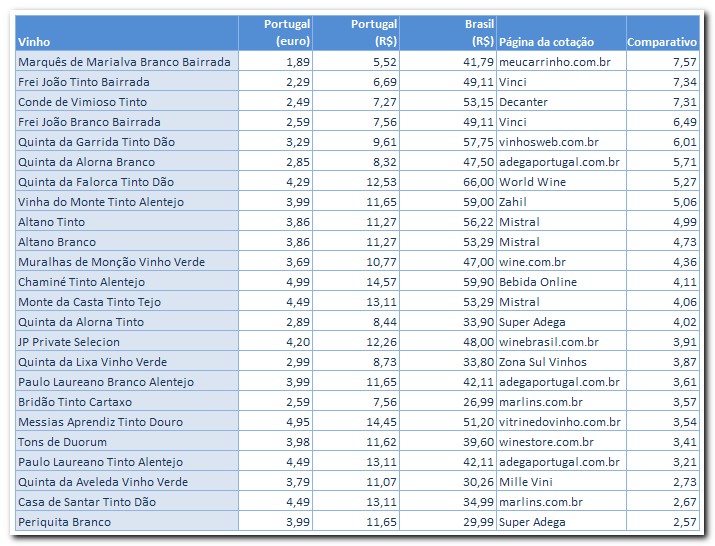Select the Tons de Duorum cell
This screenshot has height=546, width=715.
tap(127, 442)
